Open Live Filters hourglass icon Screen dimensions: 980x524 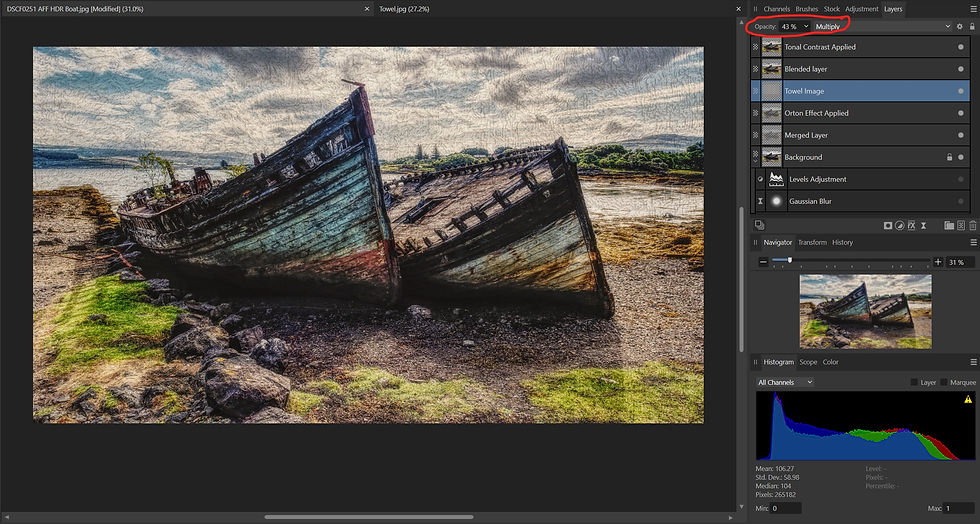click(x=923, y=226)
